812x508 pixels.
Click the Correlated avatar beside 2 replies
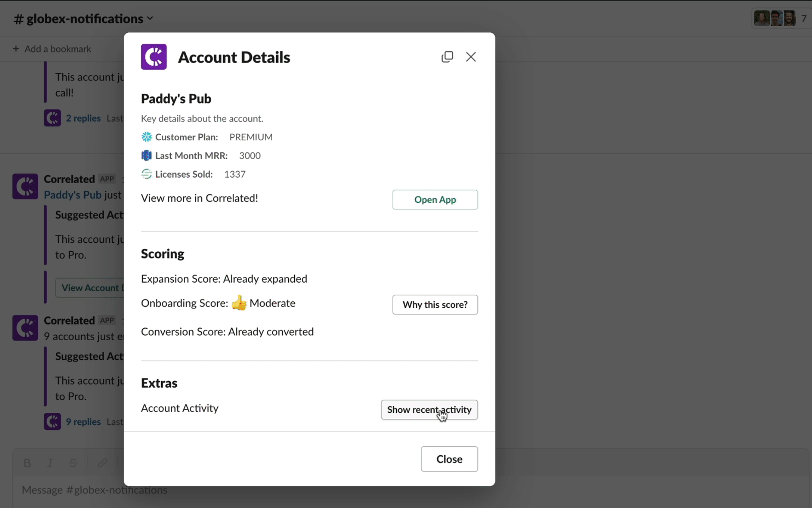pyautogui.click(x=52, y=118)
